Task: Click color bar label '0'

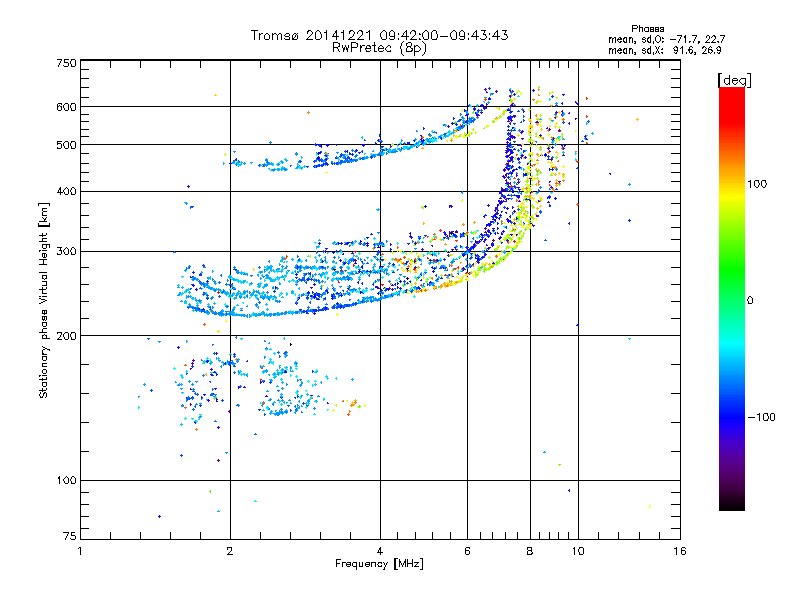Action: click(x=750, y=301)
